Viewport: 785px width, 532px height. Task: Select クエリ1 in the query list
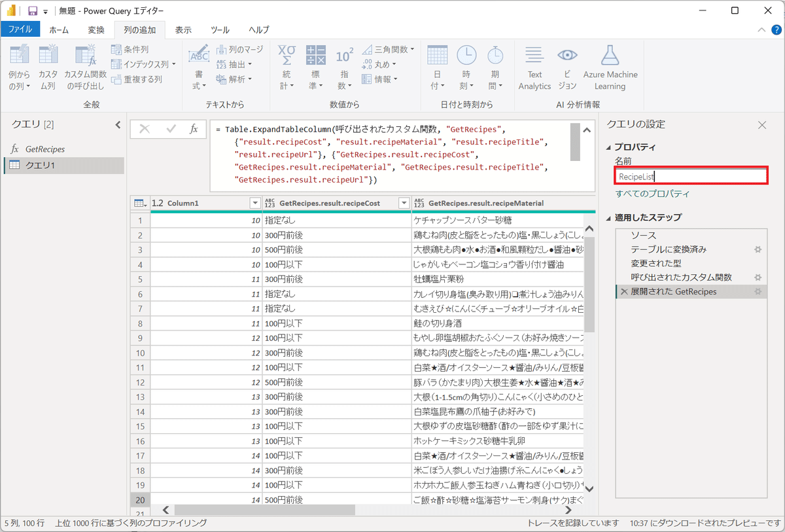(x=62, y=166)
